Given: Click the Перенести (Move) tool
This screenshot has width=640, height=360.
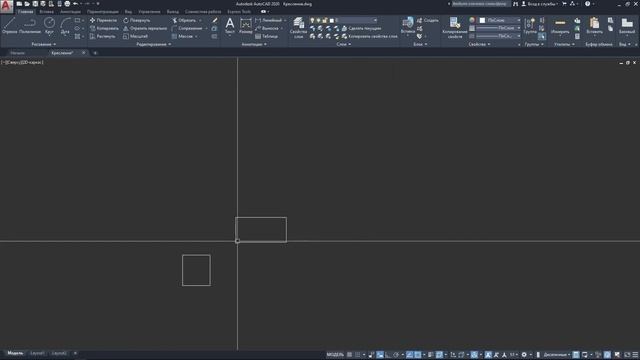Looking at the screenshot, I should tap(103, 20).
